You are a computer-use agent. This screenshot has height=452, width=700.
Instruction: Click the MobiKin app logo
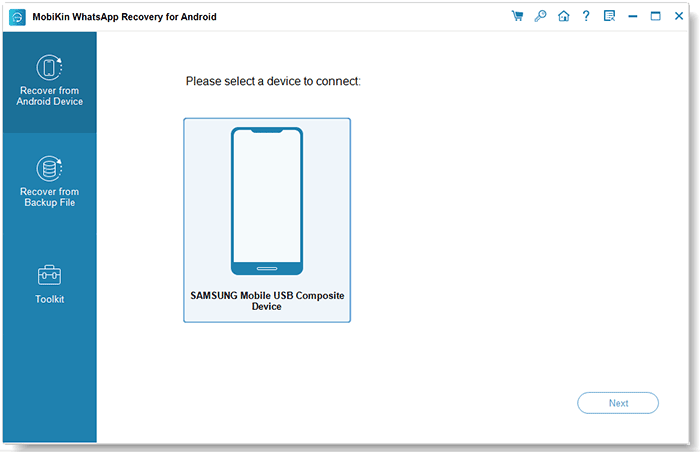[x=17, y=17]
